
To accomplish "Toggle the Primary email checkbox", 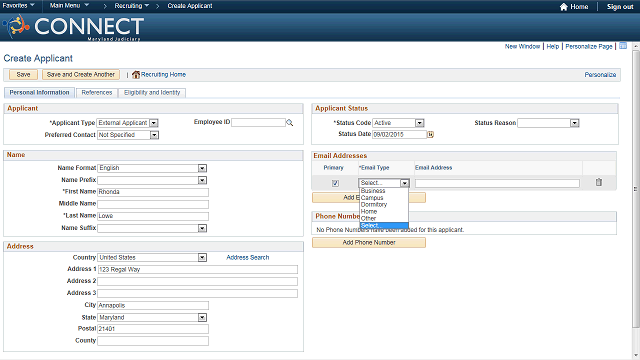I will pos(335,183).
